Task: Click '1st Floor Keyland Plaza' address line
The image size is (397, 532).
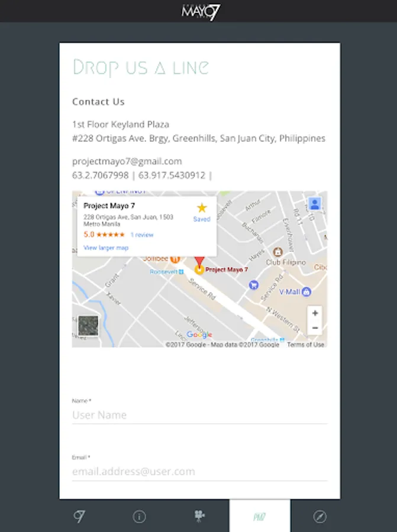Action: click(x=121, y=125)
